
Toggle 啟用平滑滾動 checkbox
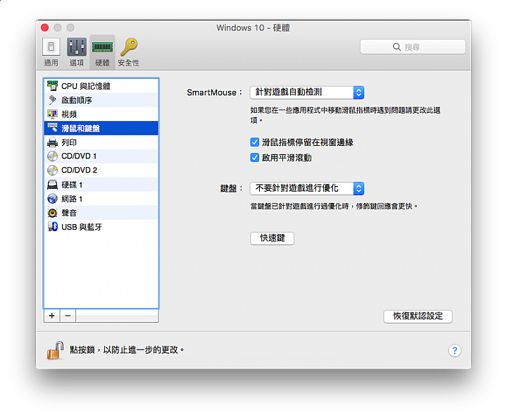(x=254, y=158)
